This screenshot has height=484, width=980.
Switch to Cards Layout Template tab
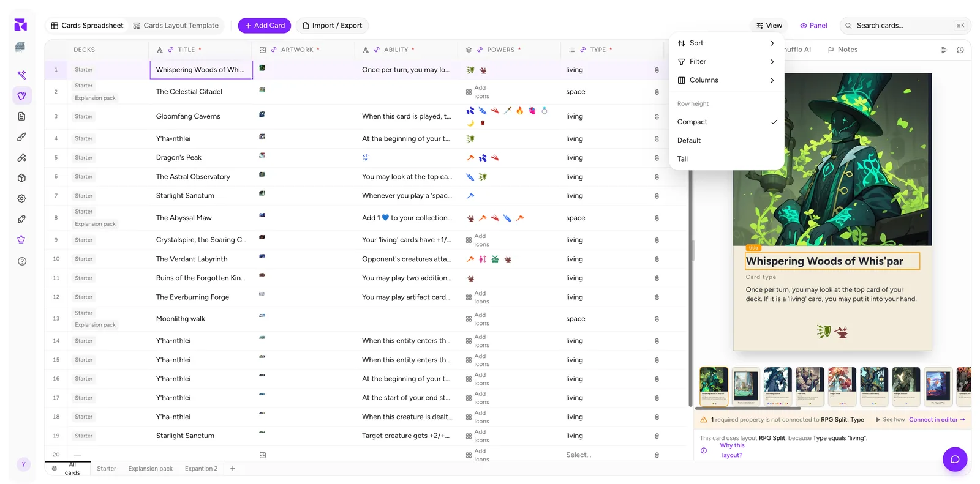(x=176, y=26)
